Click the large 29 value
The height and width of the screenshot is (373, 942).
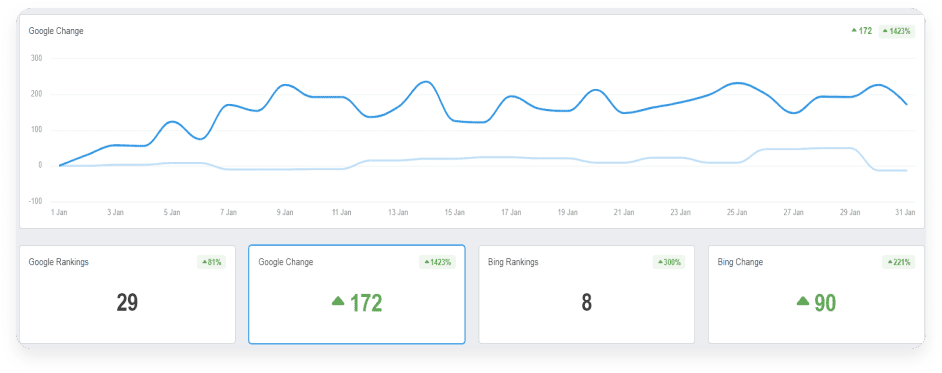[x=127, y=303]
